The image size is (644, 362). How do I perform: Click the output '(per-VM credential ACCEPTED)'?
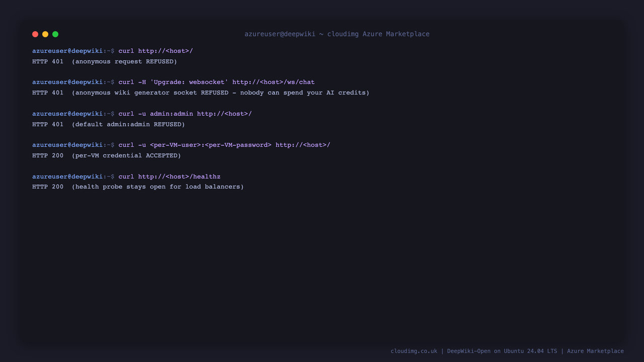point(126,155)
